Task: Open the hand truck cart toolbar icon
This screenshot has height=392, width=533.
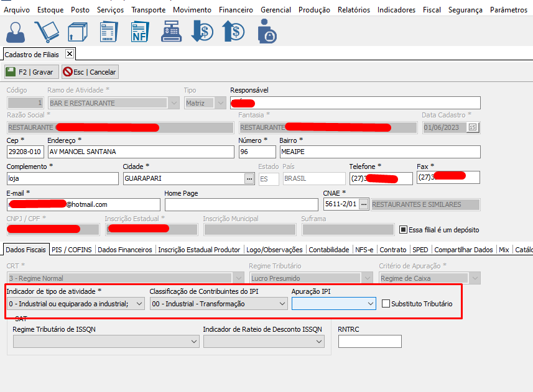Action: click(46, 32)
